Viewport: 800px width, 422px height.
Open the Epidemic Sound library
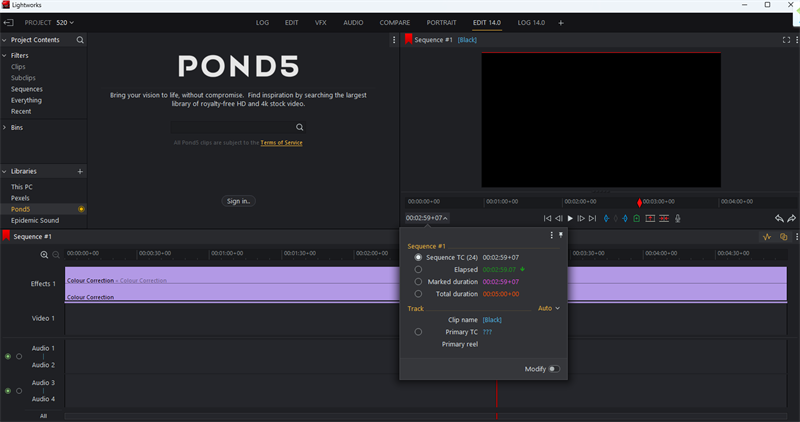35,220
